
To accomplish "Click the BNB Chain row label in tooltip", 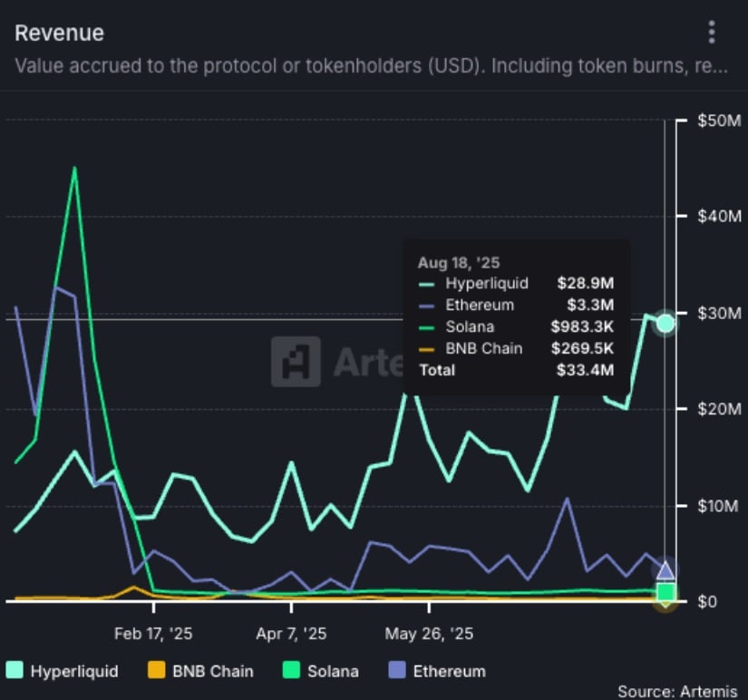I will pos(484,348).
